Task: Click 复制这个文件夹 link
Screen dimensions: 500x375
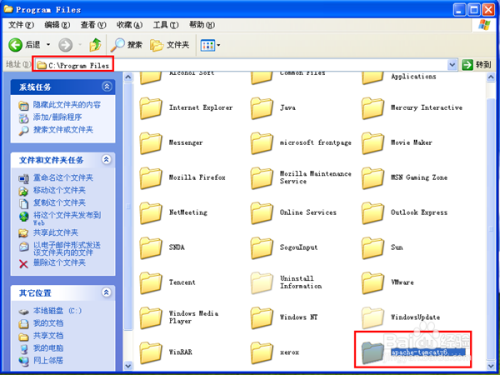Action: (x=59, y=203)
